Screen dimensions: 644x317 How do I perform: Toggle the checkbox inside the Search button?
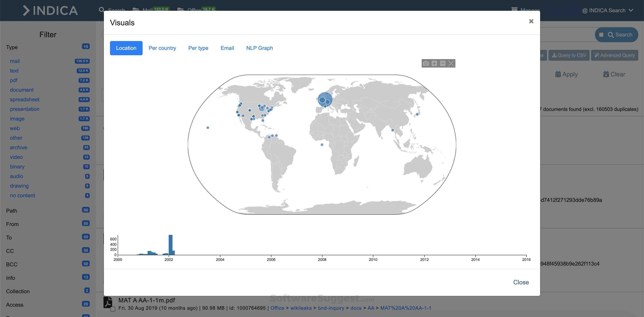601,35
